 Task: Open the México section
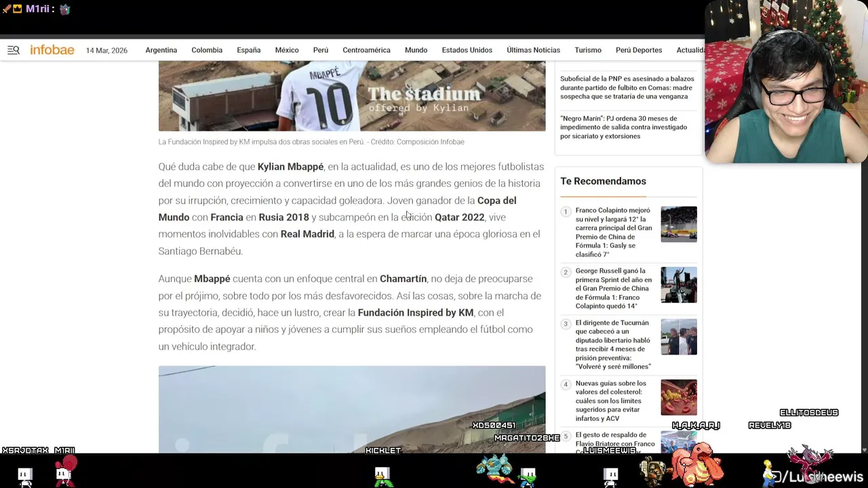[287, 50]
